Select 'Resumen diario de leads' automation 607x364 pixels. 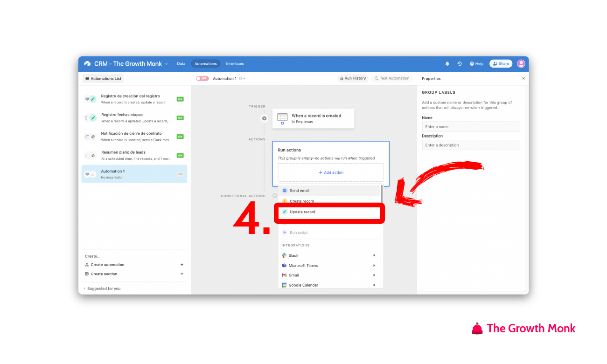(134, 155)
